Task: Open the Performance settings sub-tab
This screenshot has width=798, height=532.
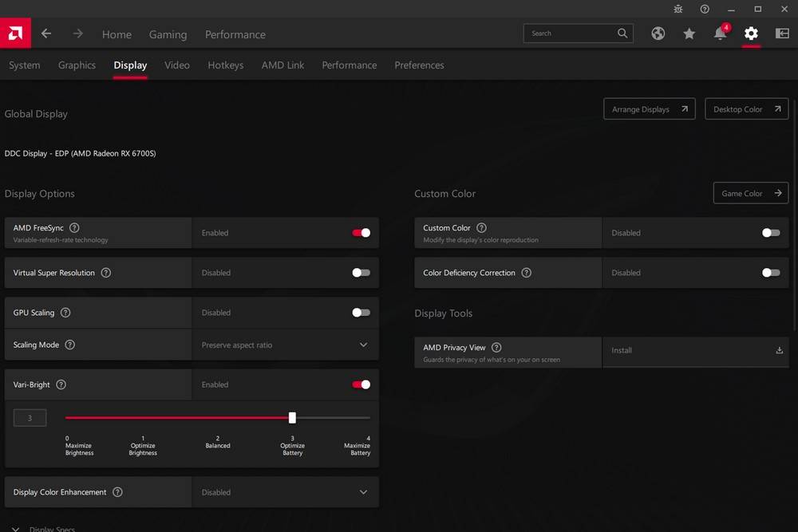Action: click(350, 65)
